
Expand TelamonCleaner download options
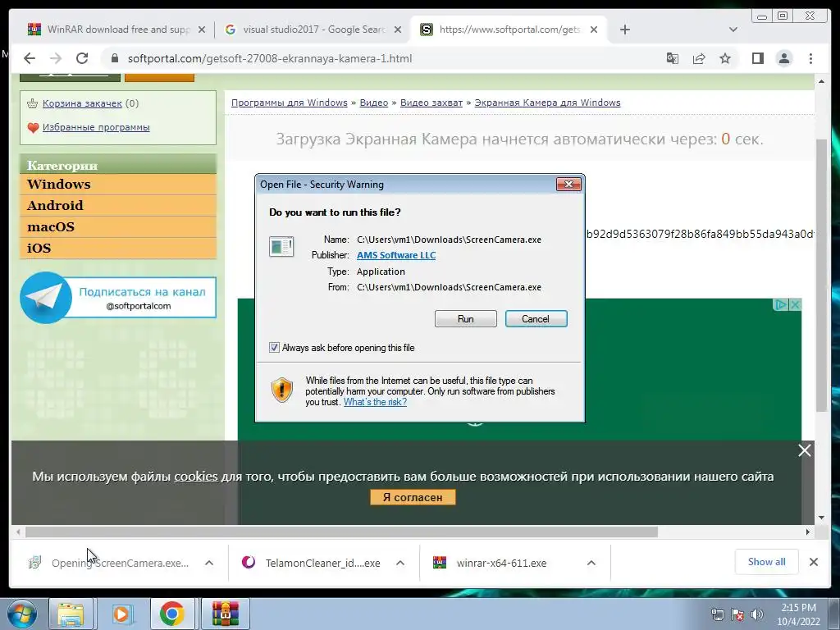[x=399, y=563]
